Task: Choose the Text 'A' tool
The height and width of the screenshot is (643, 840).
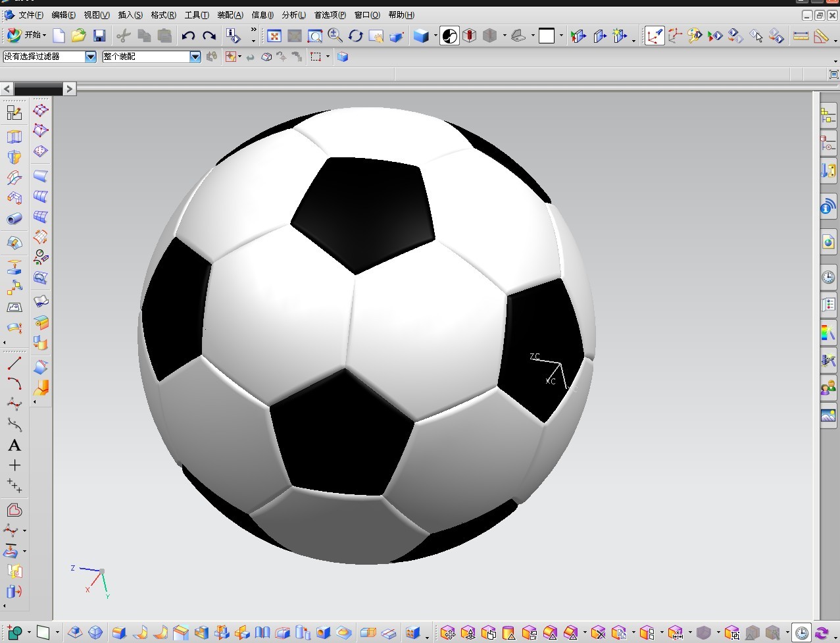Action: coord(14,446)
